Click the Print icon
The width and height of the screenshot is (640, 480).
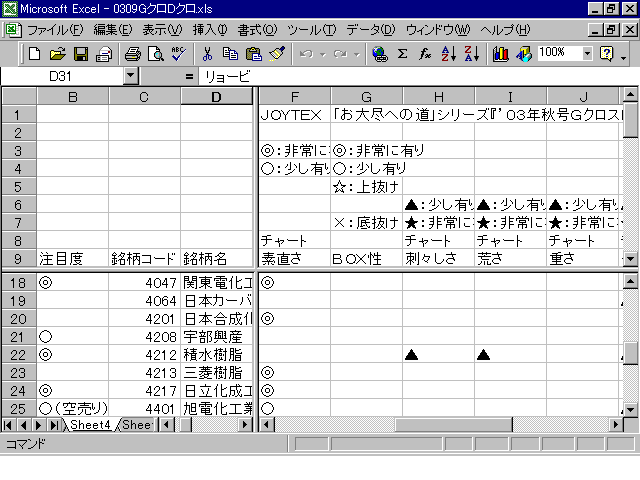(x=133, y=54)
